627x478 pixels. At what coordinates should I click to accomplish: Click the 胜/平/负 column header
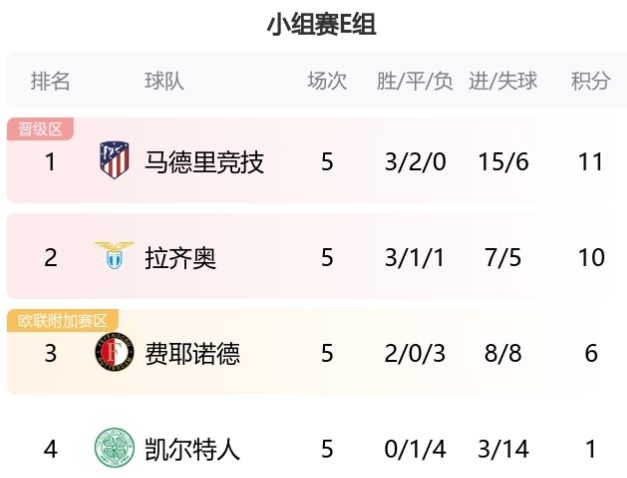click(415, 81)
